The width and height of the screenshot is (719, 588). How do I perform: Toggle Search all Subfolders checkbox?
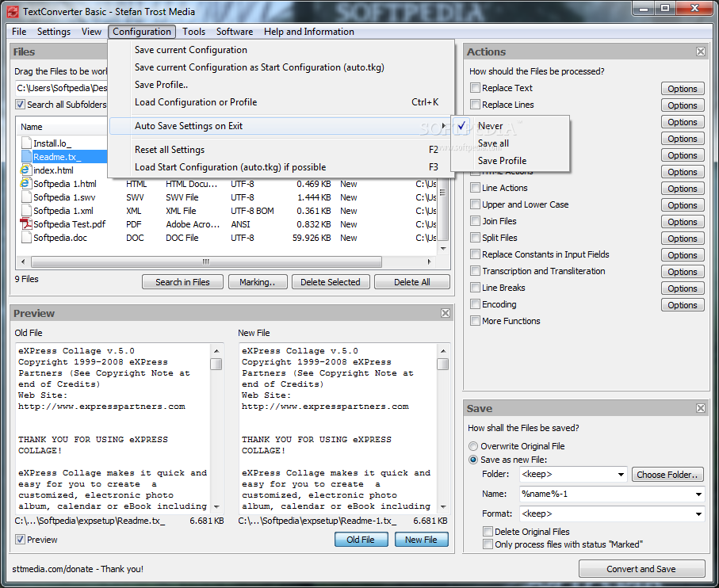(x=20, y=105)
